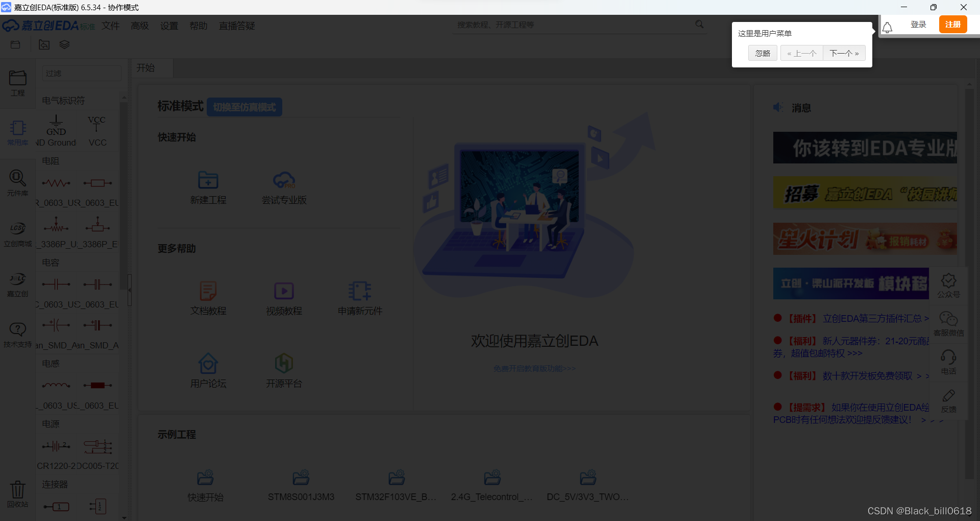Pick the L_0603_US inductor symbol
Viewport: 980px width, 521px height.
pos(56,394)
